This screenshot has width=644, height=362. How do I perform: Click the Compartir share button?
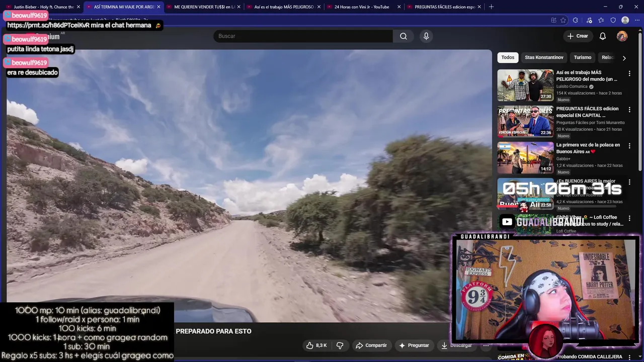coord(371,345)
